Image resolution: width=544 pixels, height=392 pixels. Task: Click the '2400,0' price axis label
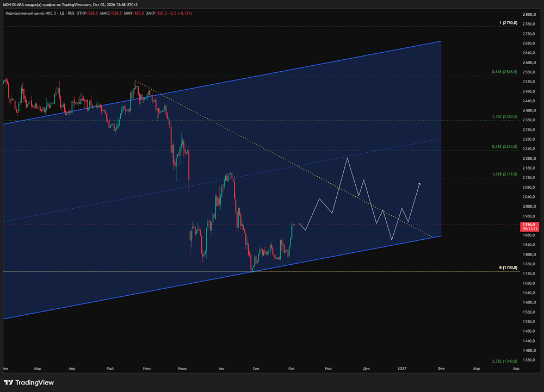(529, 110)
